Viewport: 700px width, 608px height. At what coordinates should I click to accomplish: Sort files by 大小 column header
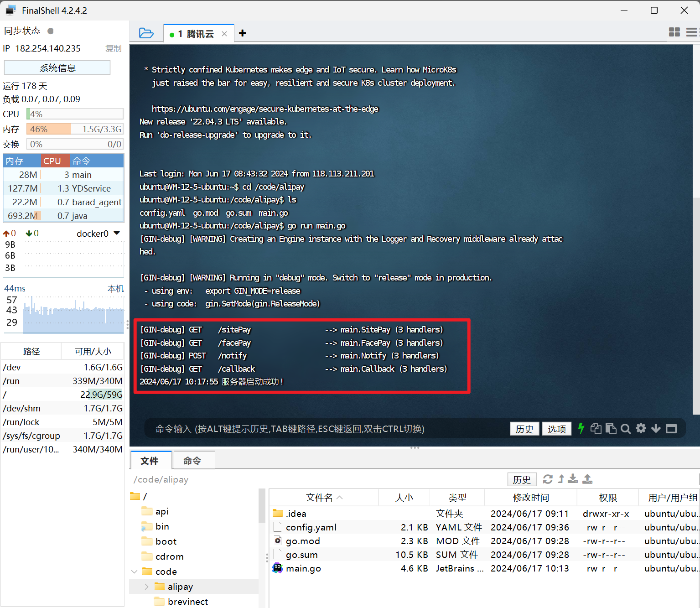[x=404, y=498]
